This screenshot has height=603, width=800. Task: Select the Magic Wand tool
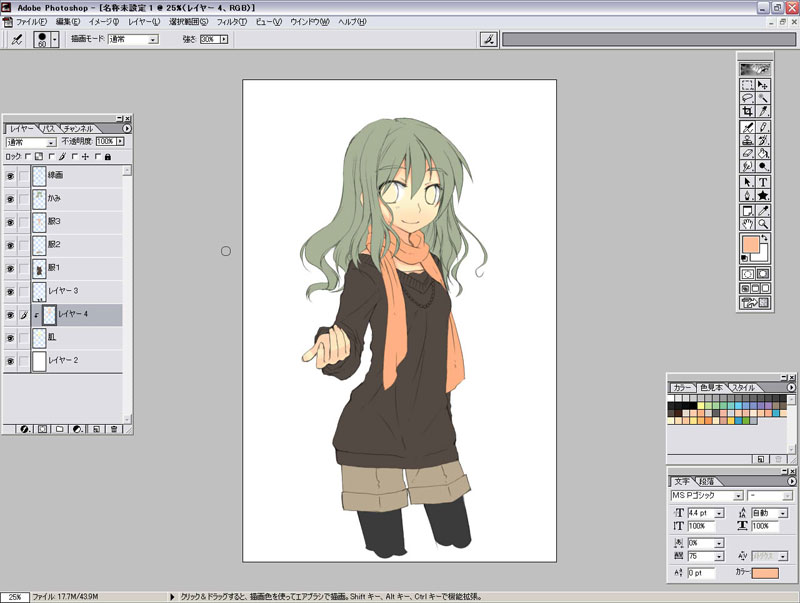click(x=763, y=98)
